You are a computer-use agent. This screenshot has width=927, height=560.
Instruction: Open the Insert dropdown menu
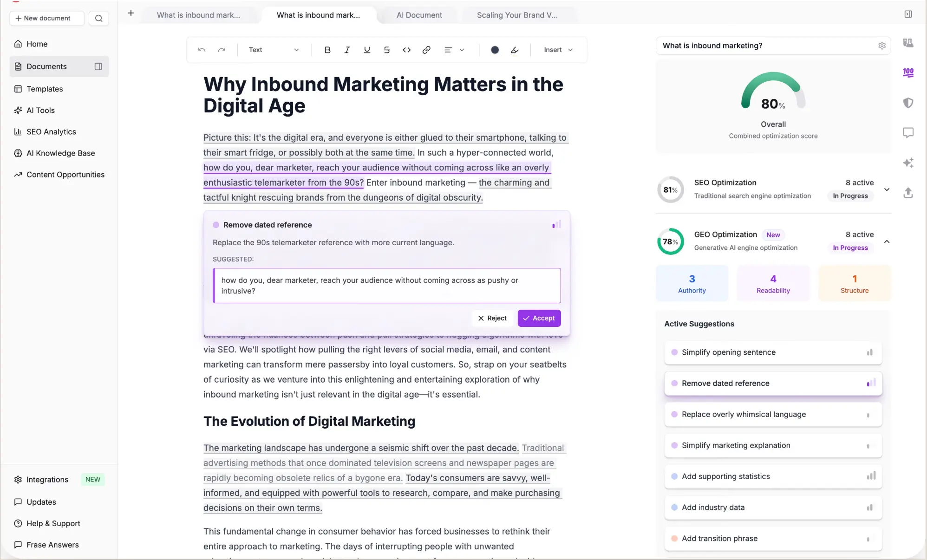coord(558,50)
